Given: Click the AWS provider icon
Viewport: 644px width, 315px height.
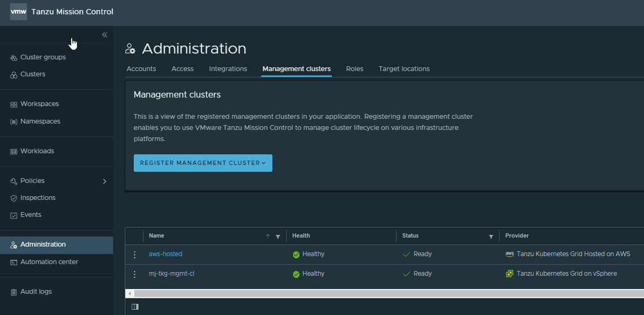Looking at the screenshot, I should coord(510,254).
